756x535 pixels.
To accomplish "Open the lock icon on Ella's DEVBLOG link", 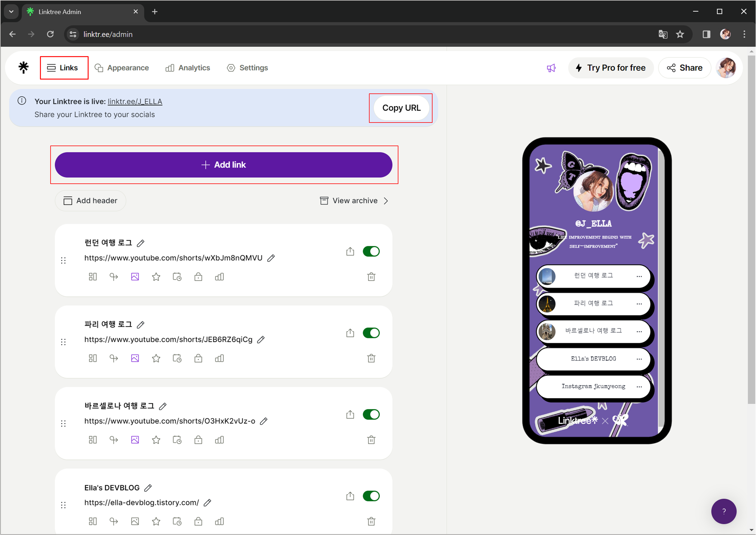I will (198, 521).
